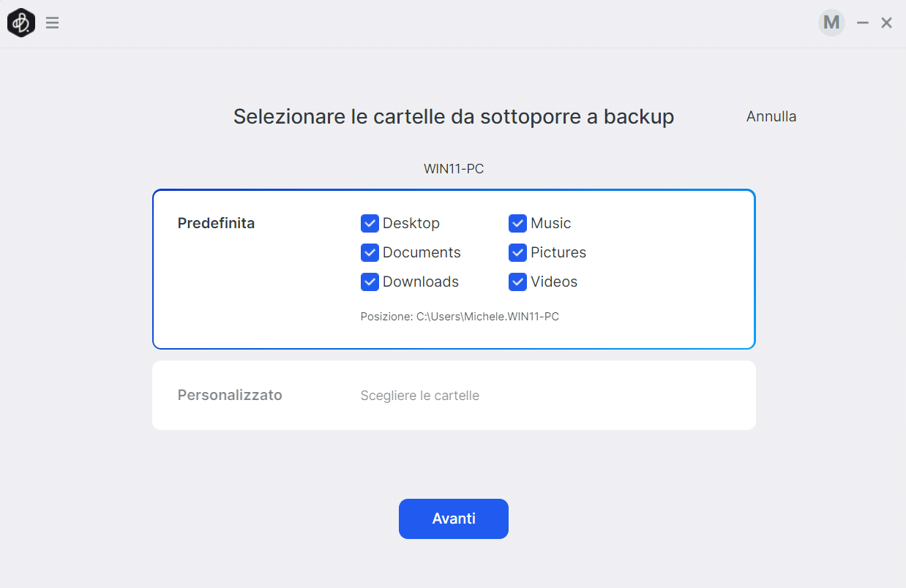
Task: Close the backup application window
Action: point(886,23)
